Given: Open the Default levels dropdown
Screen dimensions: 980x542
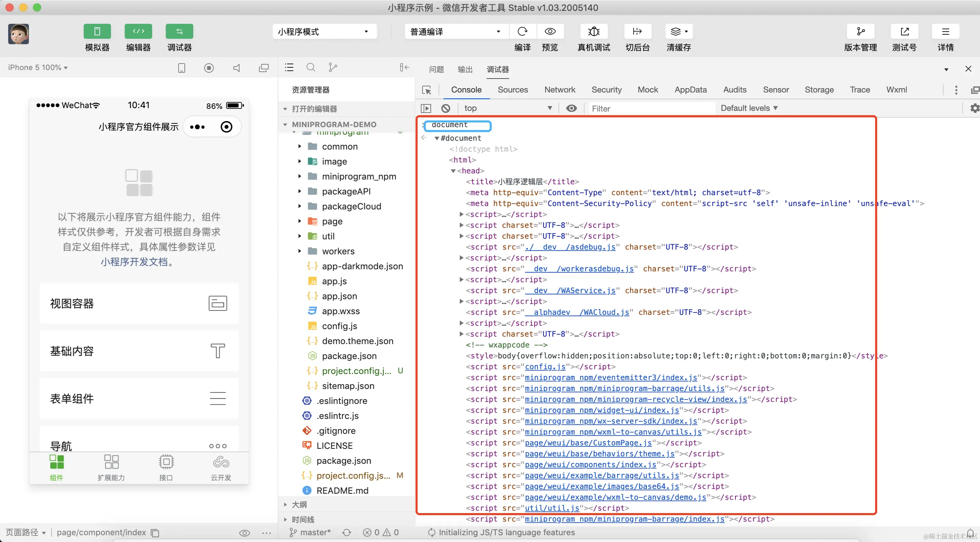Looking at the screenshot, I should pyautogui.click(x=748, y=108).
